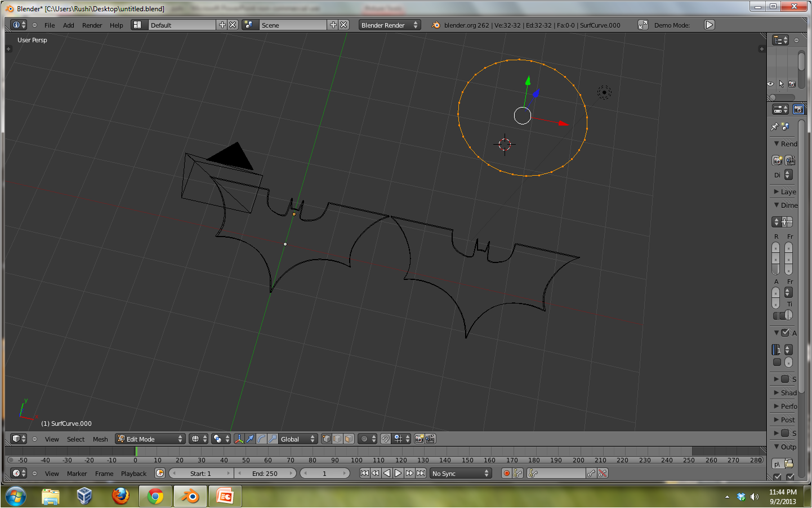Open 3D view editor type selector
Screen dimensions: 812x508
19,439
